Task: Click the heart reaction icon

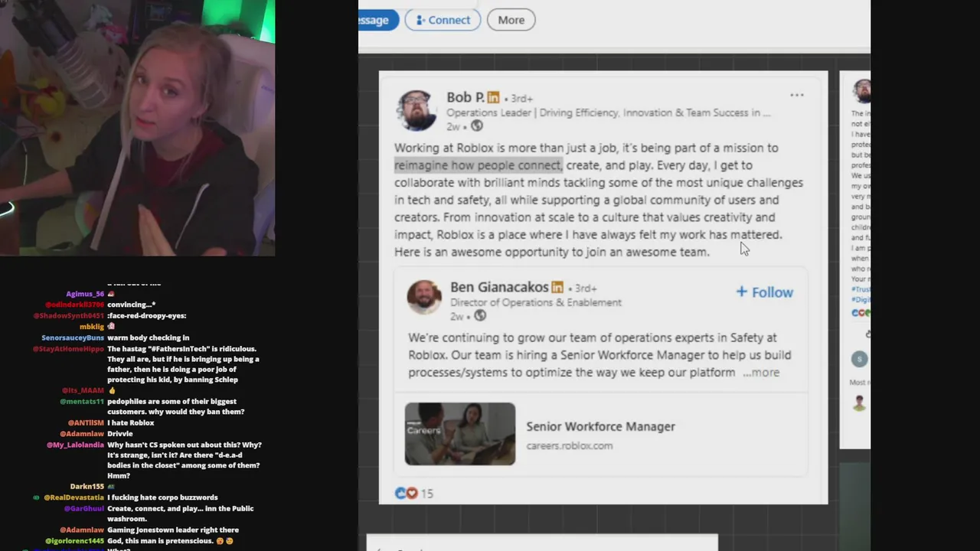Action: tap(412, 494)
